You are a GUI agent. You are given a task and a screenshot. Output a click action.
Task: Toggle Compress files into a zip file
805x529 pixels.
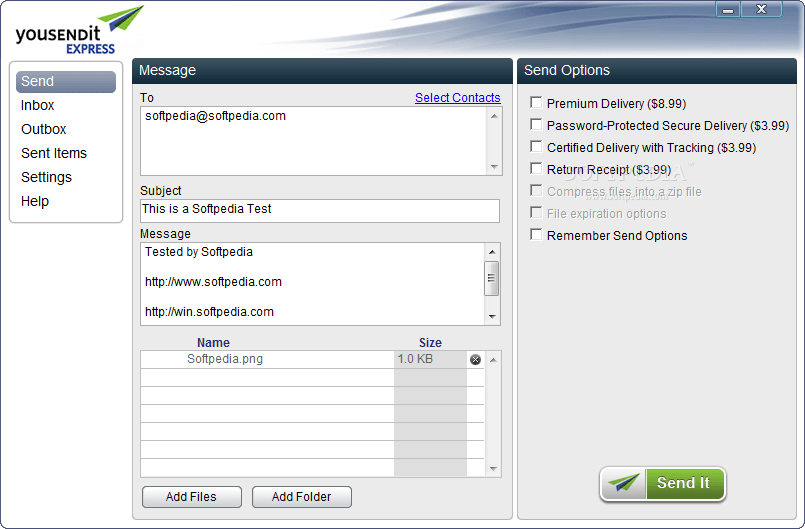536,191
